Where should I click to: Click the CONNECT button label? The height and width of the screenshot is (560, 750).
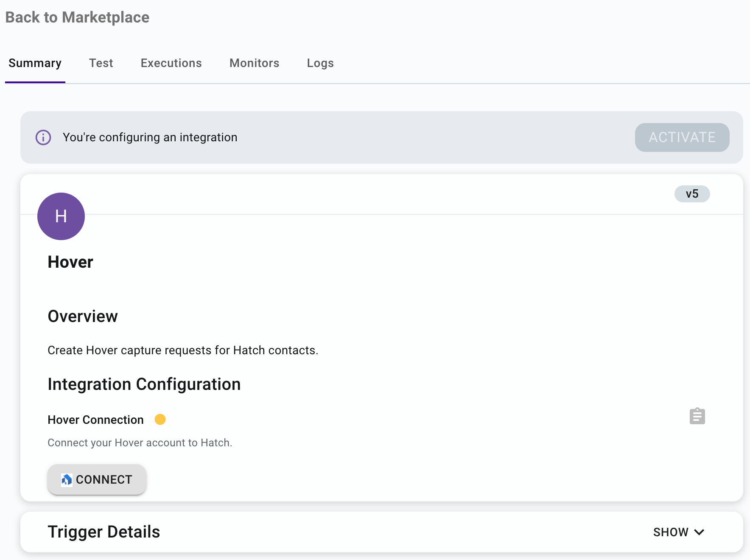[x=104, y=480]
